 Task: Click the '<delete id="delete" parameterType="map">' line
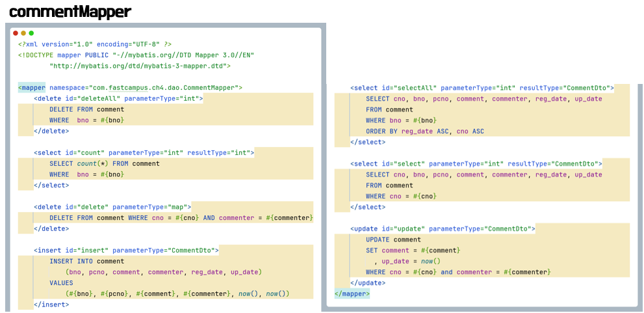112,206
